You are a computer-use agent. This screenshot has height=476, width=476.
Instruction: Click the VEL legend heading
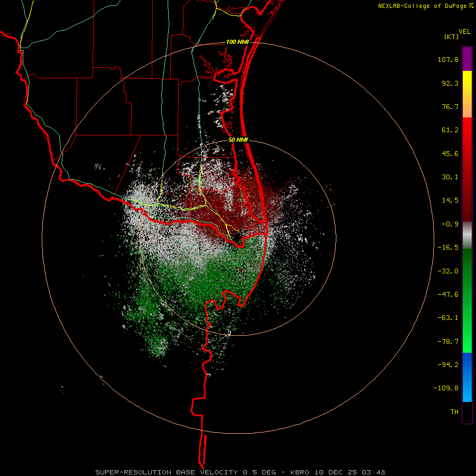(x=464, y=31)
